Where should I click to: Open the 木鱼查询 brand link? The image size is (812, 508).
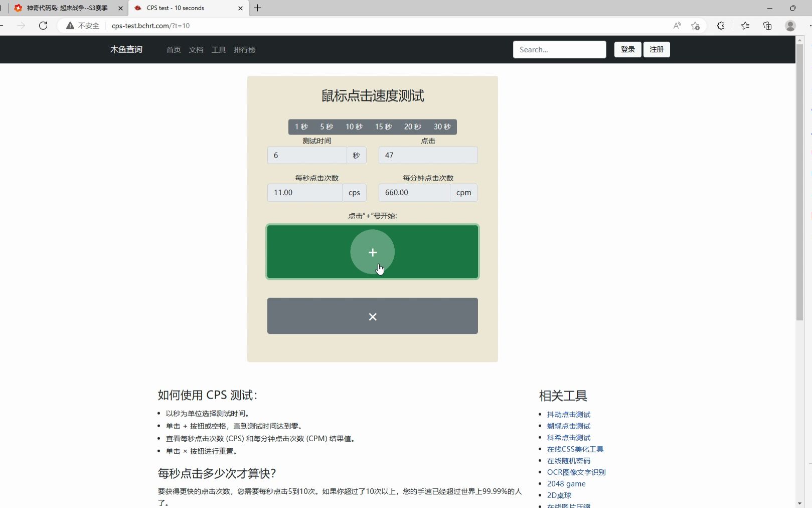[x=126, y=50]
